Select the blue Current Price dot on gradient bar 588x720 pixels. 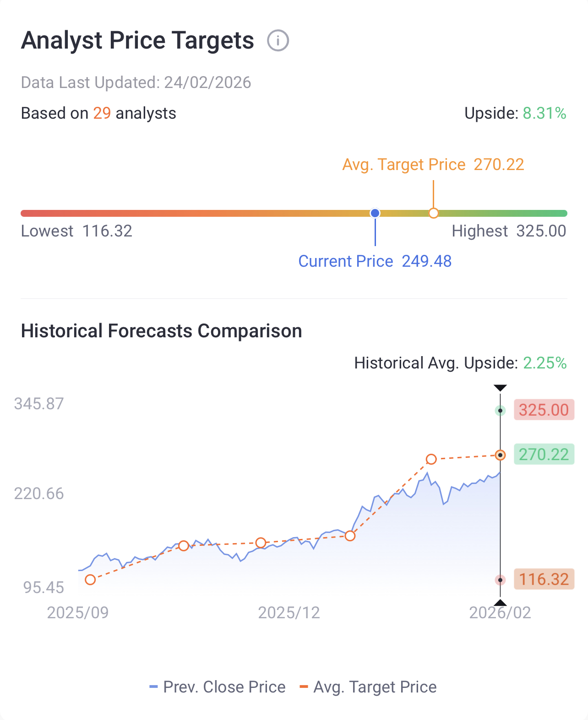tap(375, 213)
